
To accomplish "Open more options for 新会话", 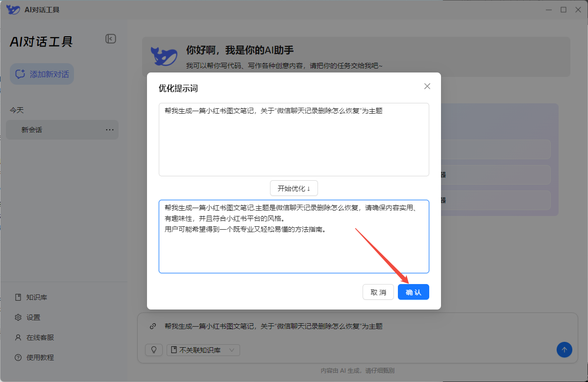I will (110, 130).
